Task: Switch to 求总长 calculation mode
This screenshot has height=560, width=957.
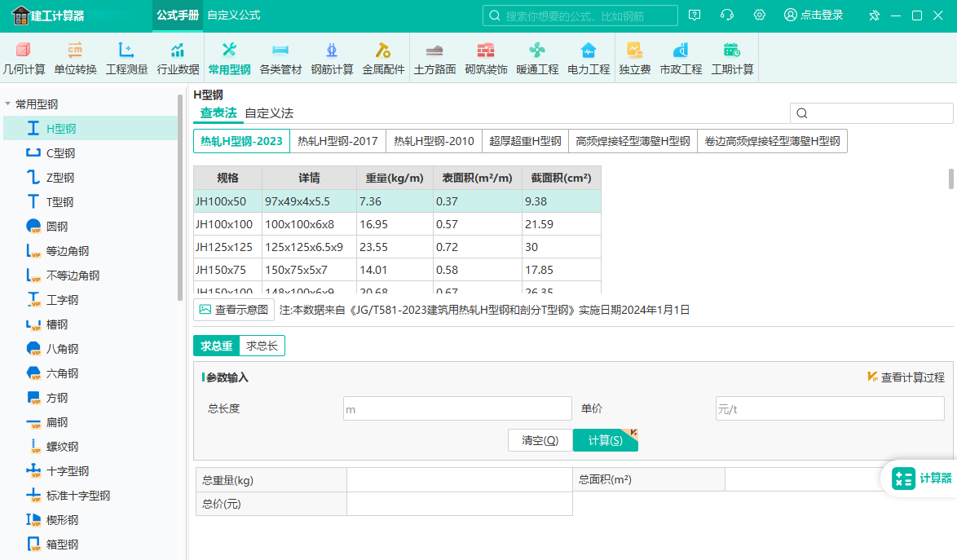Action: point(262,346)
